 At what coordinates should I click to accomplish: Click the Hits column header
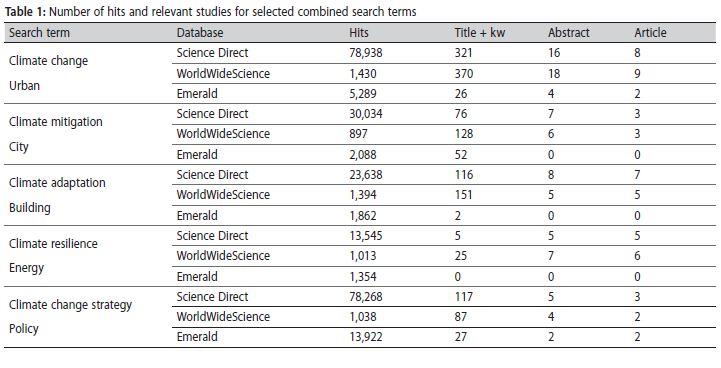359,33
